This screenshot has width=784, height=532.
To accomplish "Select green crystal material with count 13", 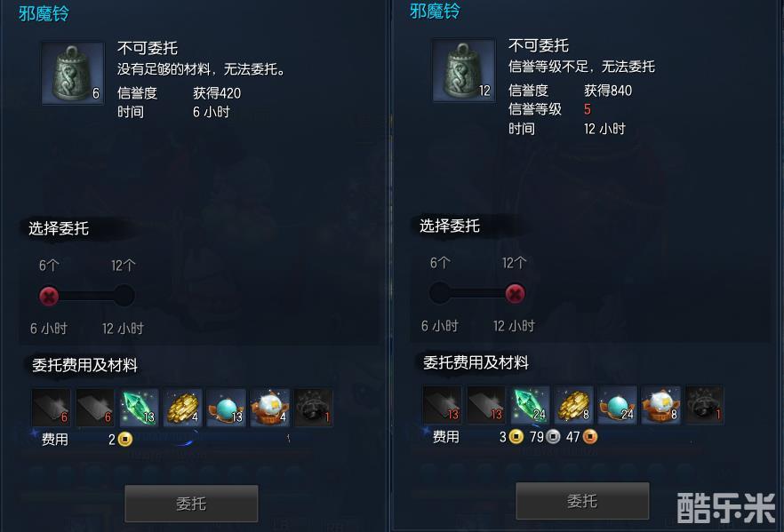I will [x=139, y=408].
